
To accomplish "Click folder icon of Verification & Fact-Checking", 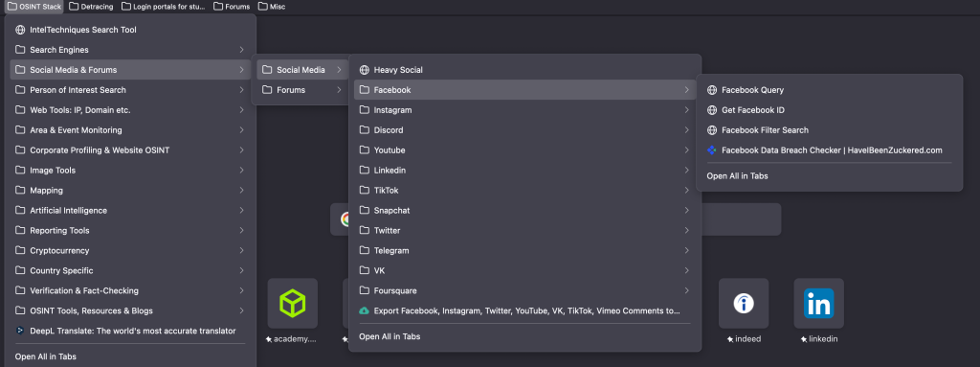I will [20, 290].
